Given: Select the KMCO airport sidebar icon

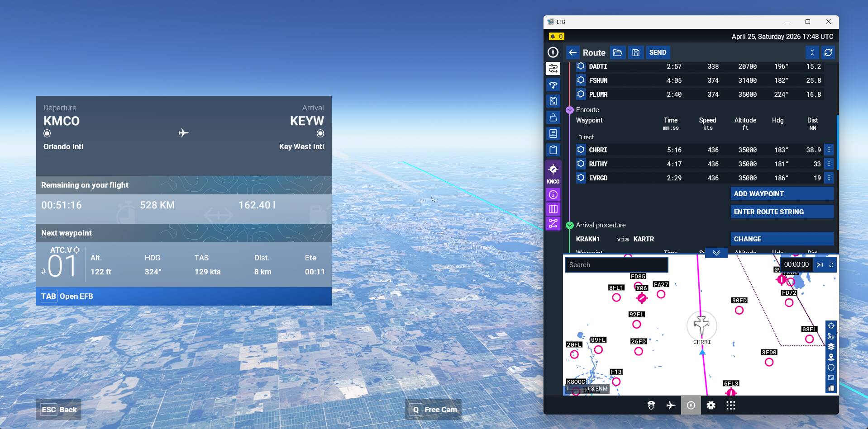Looking at the screenshot, I should tap(553, 173).
